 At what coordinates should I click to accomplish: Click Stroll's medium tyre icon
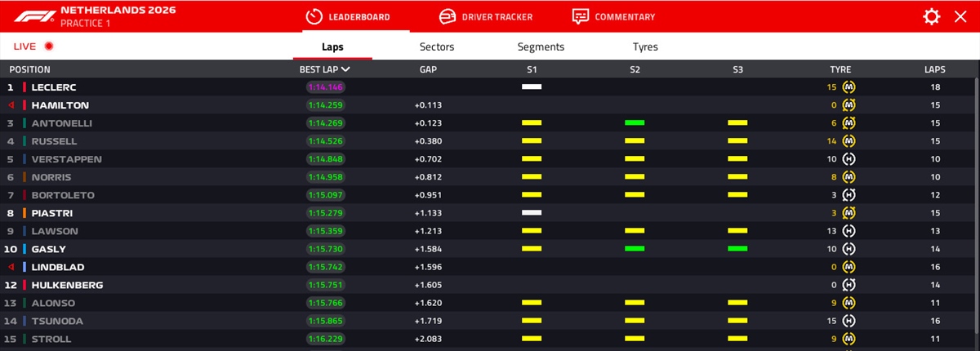pyautogui.click(x=849, y=339)
